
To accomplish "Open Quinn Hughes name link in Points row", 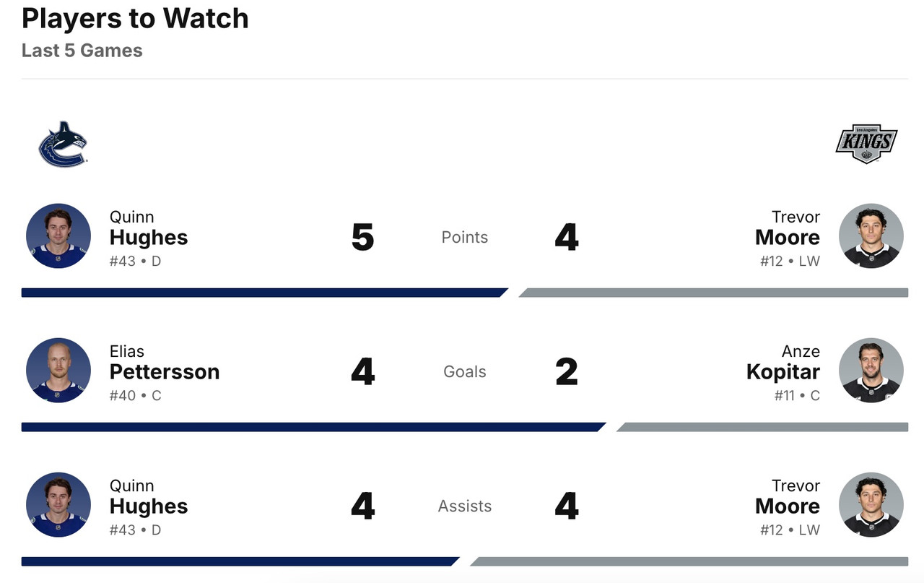I will coord(149,237).
